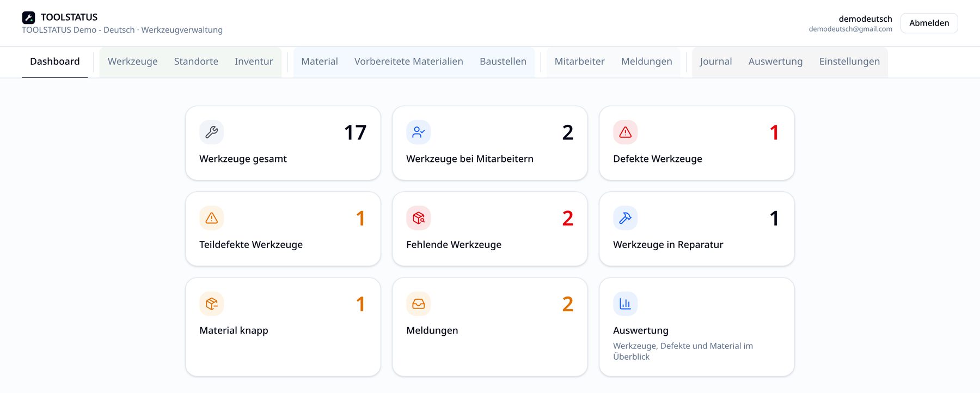
Task: Open the Fehlende Werkzeuge card label
Action: pyautogui.click(x=454, y=245)
